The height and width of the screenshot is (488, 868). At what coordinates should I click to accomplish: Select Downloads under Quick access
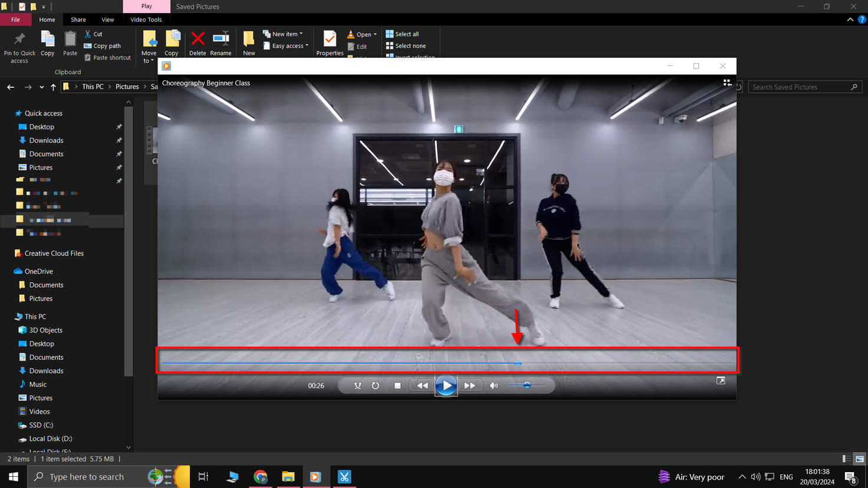[46, 140]
